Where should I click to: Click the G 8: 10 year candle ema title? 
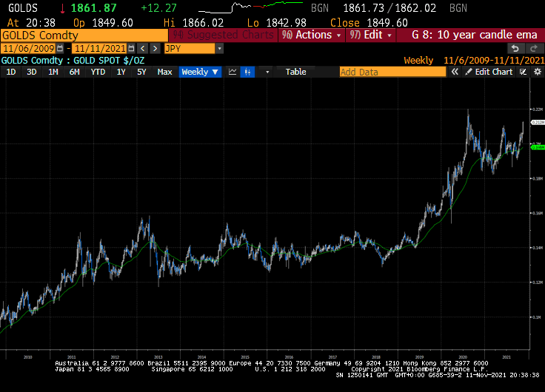pyautogui.click(x=475, y=35)
